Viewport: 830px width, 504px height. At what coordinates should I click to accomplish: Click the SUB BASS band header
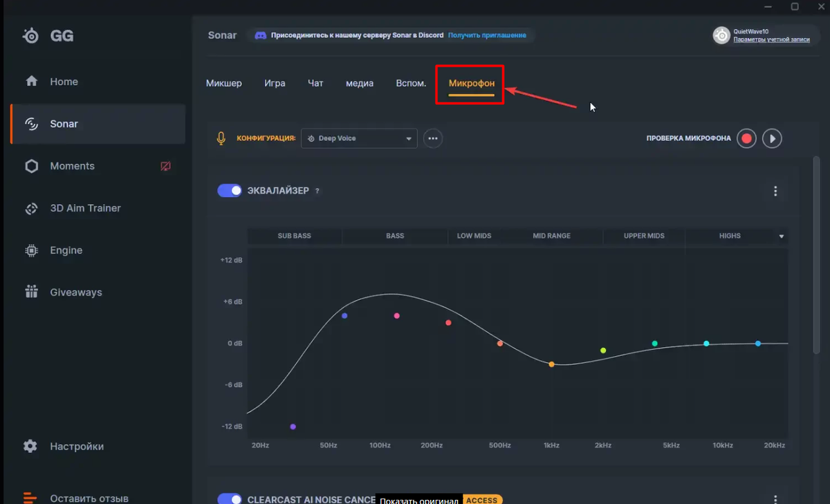[295, 236]
